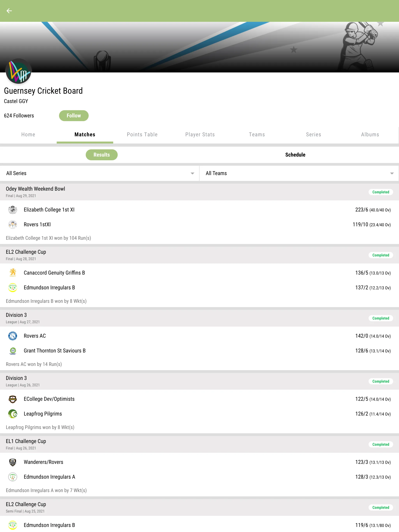The width and height of the screenshot is (399, 532).
Task: Open the Matches tab
Action: pyautogui.click(x=85, y=135)
